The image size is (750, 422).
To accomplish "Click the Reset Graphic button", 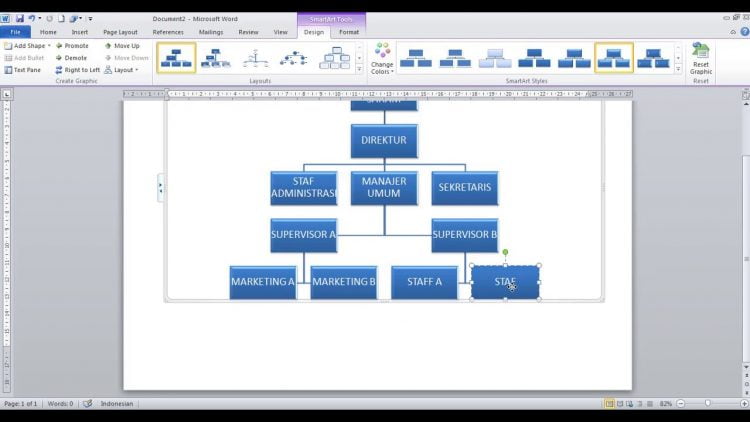I will pyautogui.click(x=701, y=58).
